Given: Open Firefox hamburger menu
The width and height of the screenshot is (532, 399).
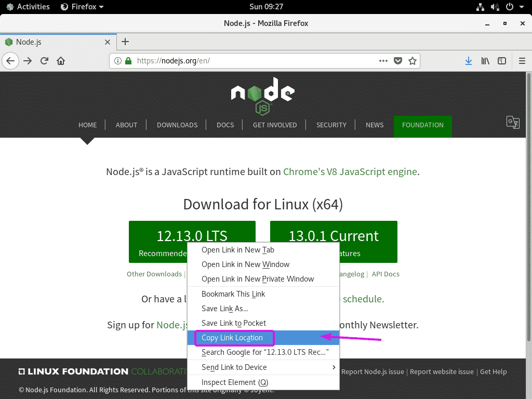Looking at the screenshot, I should [522, 61].
